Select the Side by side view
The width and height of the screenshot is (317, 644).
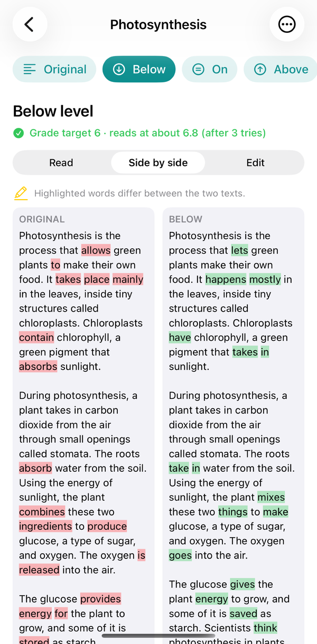[158, 163]
